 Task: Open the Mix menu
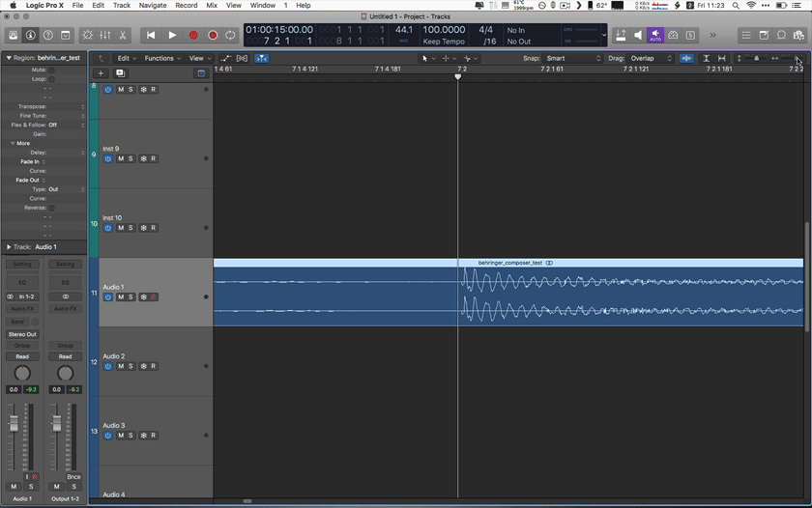[212, 5]
